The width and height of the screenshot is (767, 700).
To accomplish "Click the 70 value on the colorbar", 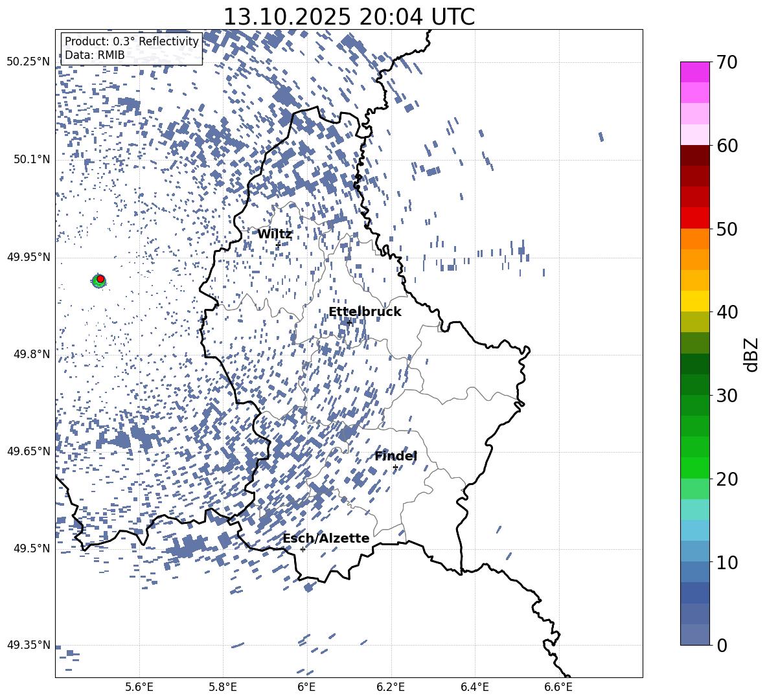I will [x=727, y=62].
